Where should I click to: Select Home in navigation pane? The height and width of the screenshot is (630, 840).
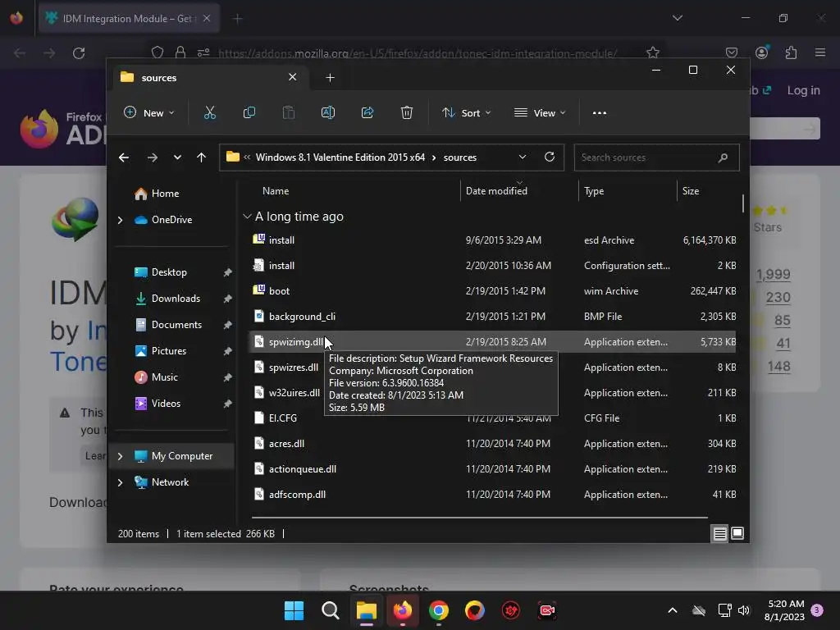coord(165,194)
